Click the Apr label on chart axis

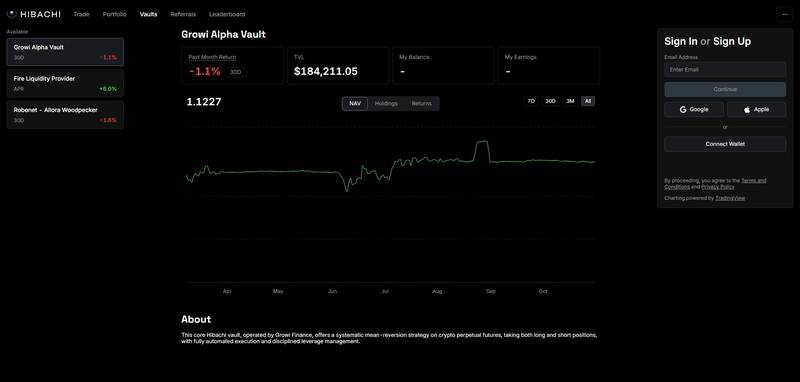[227, 292]
